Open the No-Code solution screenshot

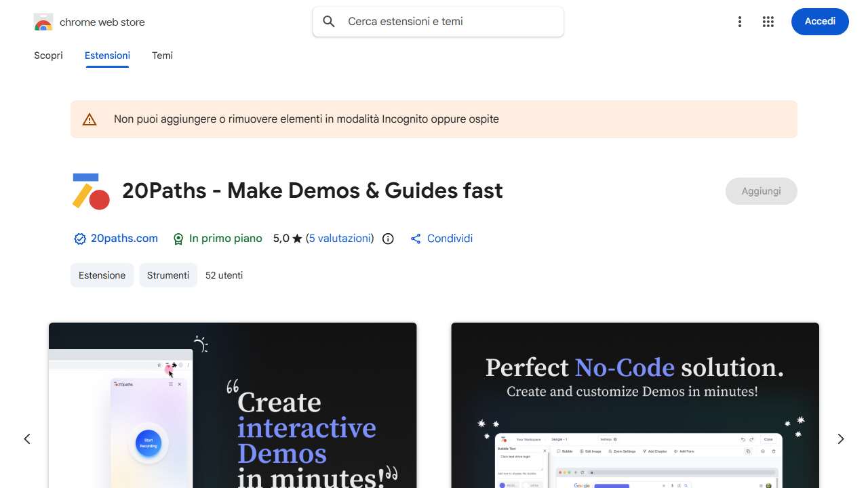click(x=635, y=405)
